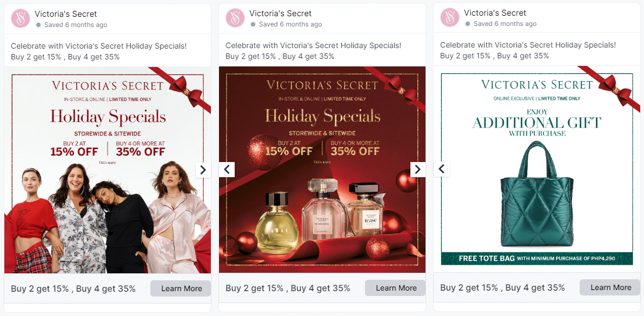Click Victoria's Secret page name on third card

[x=495, y=13]
